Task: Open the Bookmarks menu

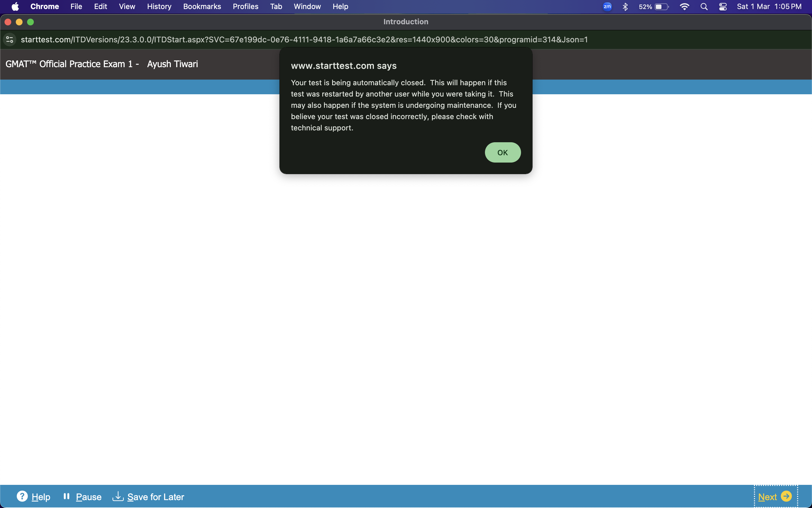Action: [202, 7]
